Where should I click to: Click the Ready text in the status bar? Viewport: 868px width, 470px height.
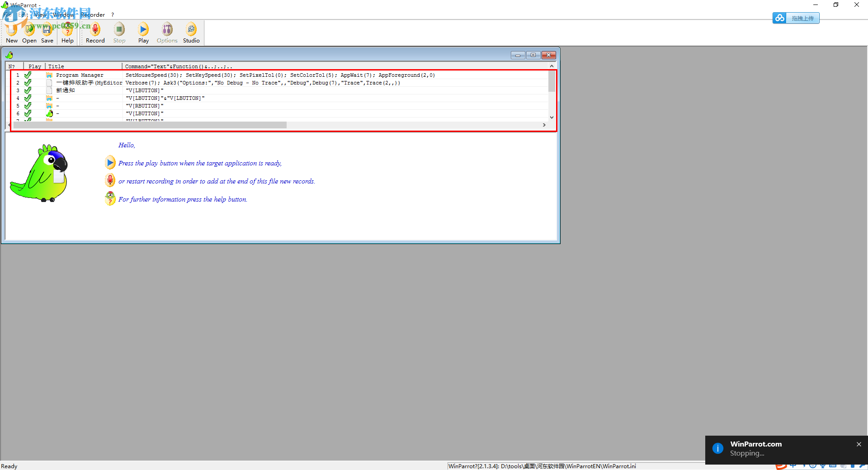click(x=9, y=466)
